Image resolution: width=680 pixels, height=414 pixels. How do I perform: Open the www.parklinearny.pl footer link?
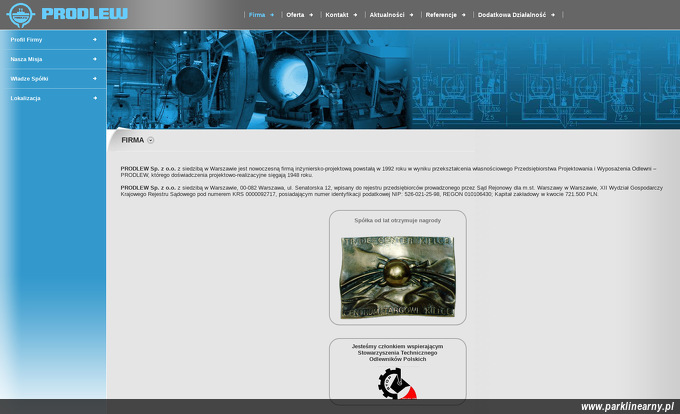627,407
